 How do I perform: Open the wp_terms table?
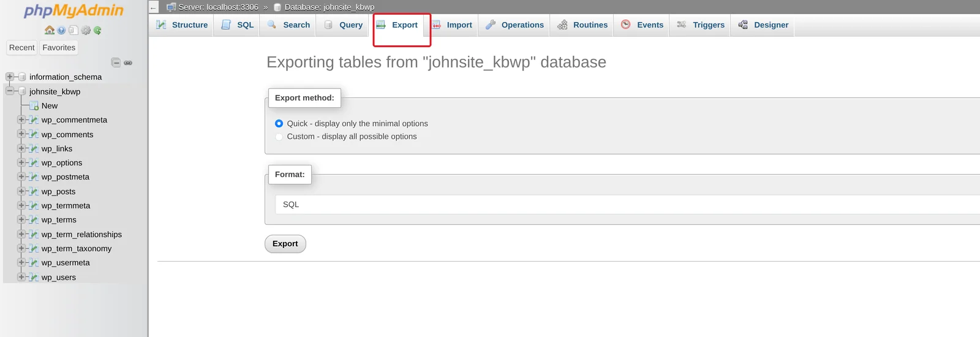click(x=59, y=219)
